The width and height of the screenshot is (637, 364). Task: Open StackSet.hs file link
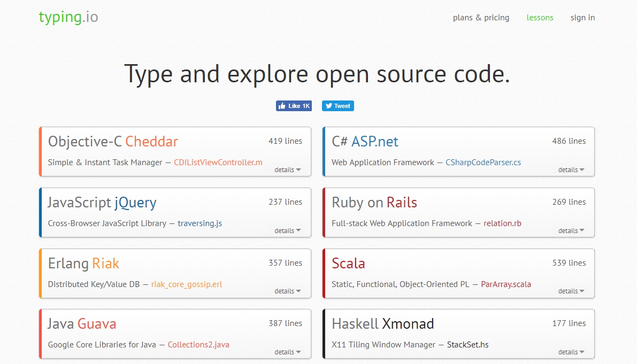click(467, 345)
